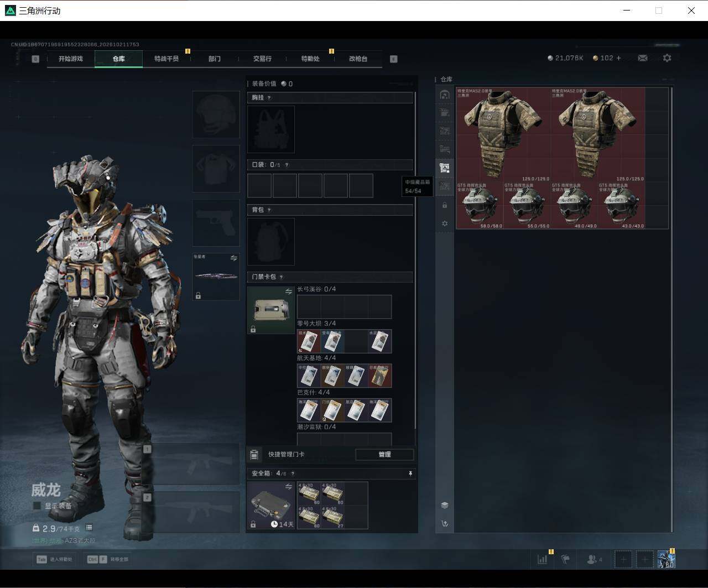
Task: Click the 管理 button
Action: tap(384, 454)
